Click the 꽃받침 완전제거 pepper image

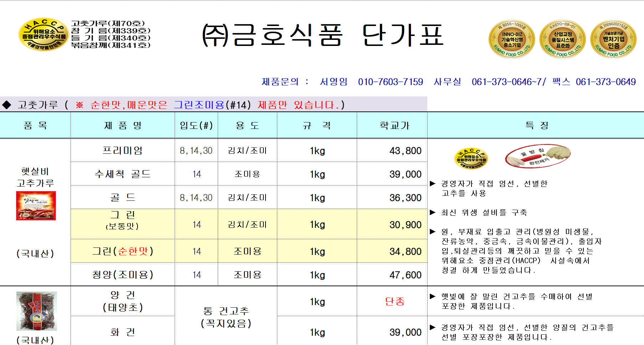click(537, 156)
